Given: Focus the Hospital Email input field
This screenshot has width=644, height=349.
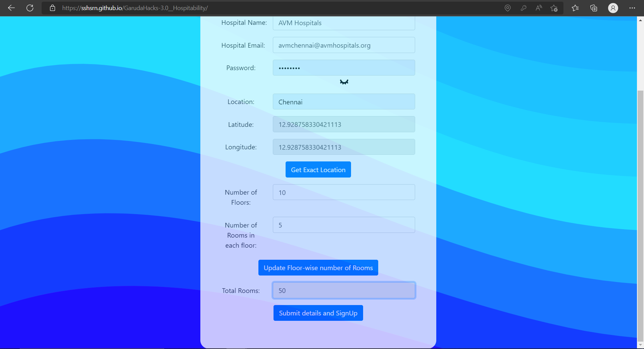Looking at the screenshot, I should point(344,45).
